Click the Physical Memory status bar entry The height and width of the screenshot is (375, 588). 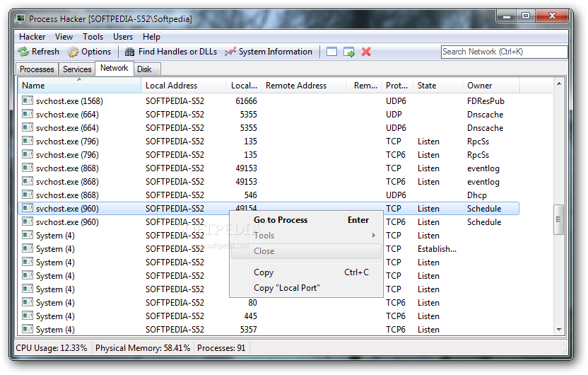pos(143,348)
